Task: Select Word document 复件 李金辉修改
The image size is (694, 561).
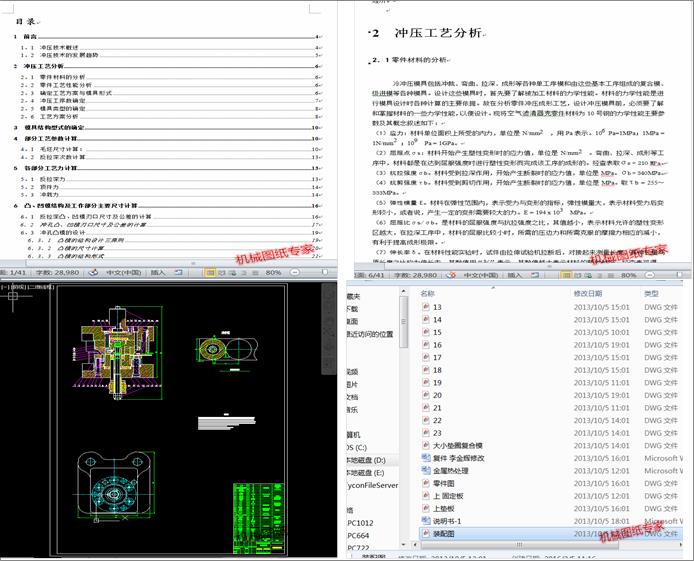Action: coord(550,458)
